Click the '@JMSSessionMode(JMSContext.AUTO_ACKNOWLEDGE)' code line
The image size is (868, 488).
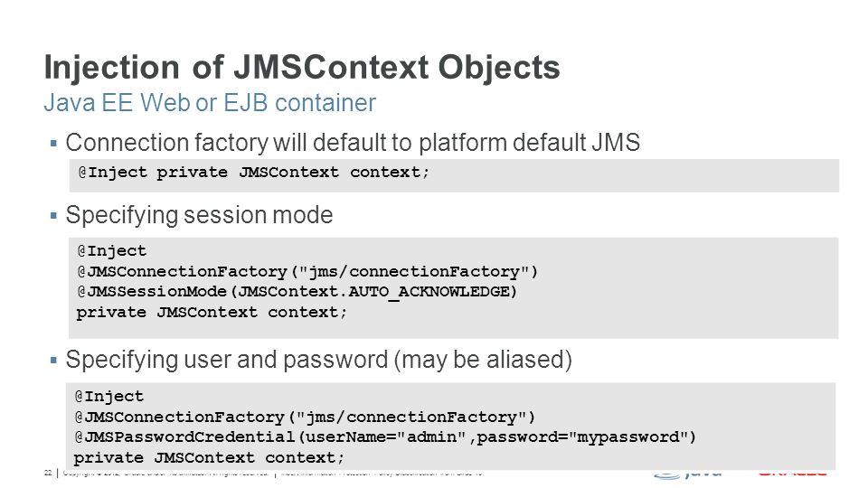click(297, 292)
